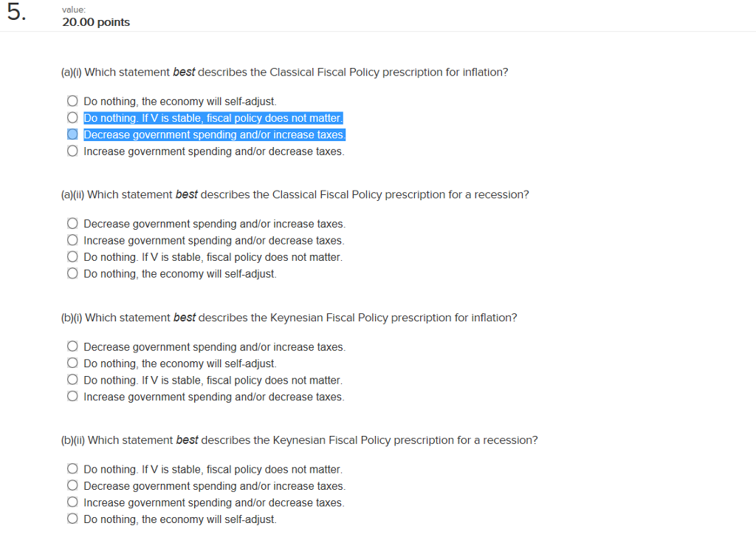Pick 'Increase government spending' for Classical inflation question
The height and width of the screenshot is (543, 756).
72,151
